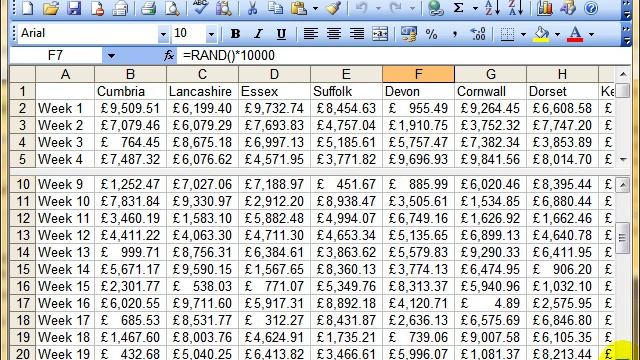
Task: Click the Merge and Center icon
Action: [x=380, y=34]
